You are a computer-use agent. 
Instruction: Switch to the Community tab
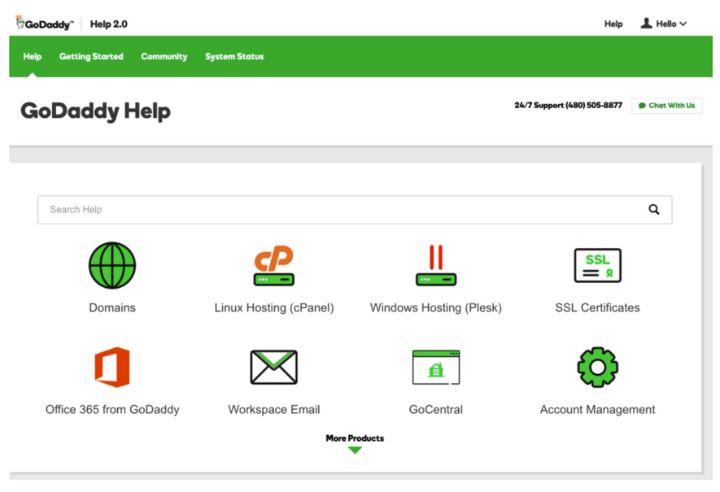(164, 57)
